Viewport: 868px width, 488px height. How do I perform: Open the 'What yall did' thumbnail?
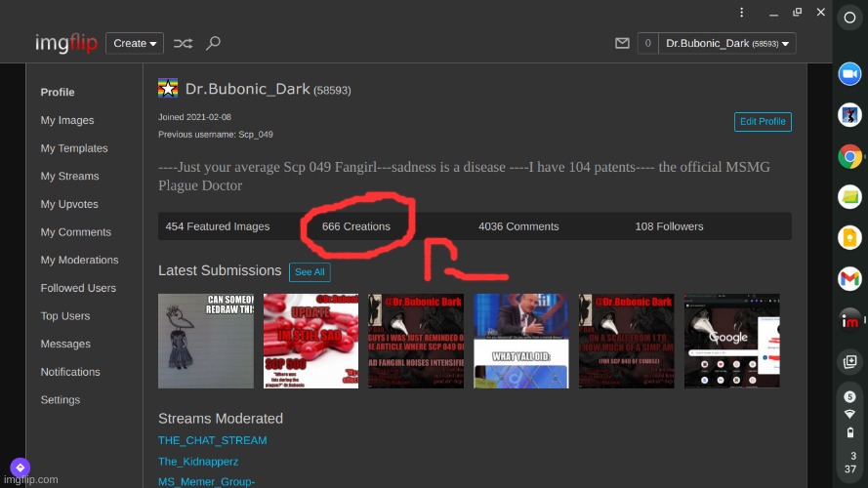521,341
